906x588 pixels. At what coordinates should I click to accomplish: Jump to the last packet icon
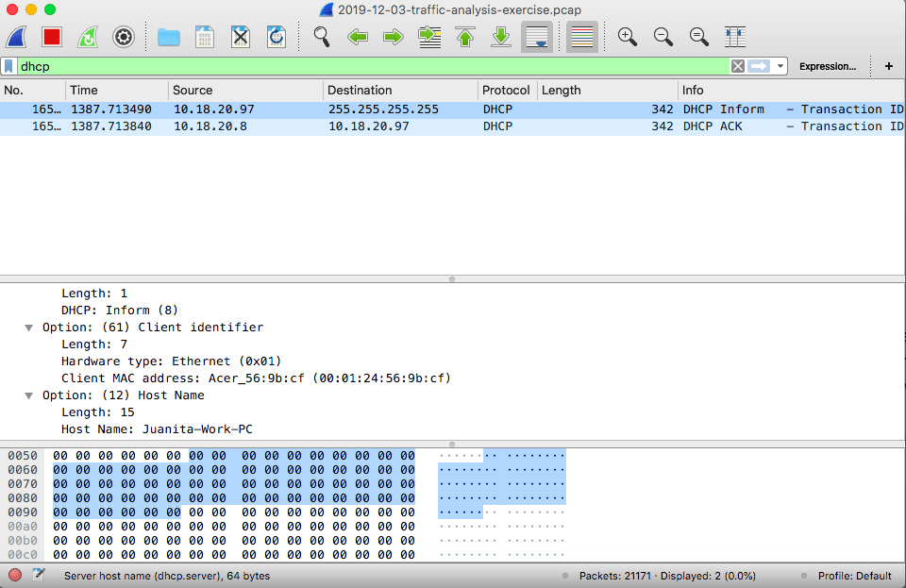coord(501,37)
